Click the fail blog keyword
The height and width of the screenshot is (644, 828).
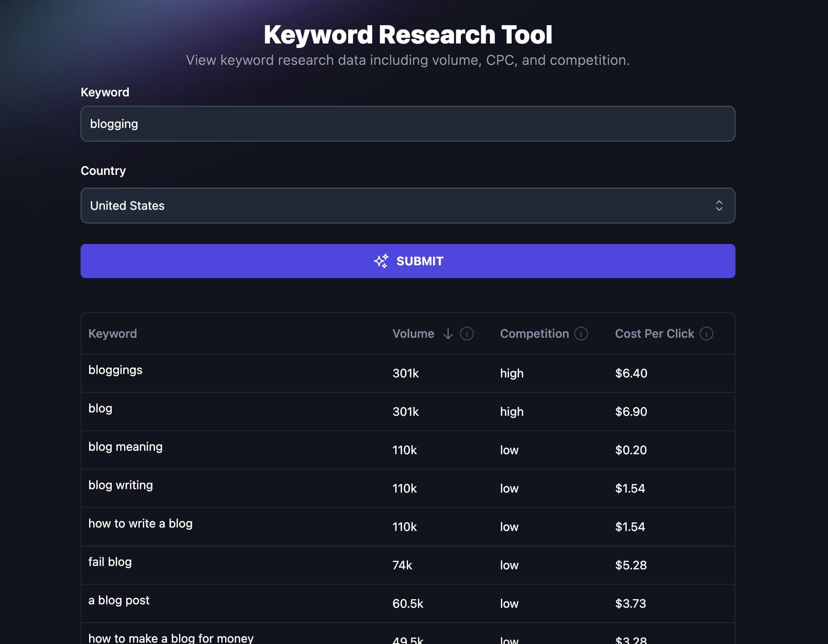[110, 562]
